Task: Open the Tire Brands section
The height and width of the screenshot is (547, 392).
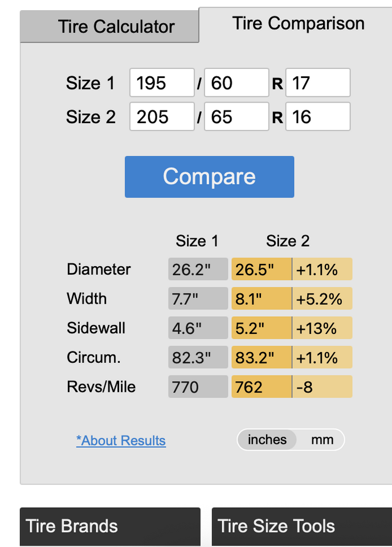Action: pos(110,526)
